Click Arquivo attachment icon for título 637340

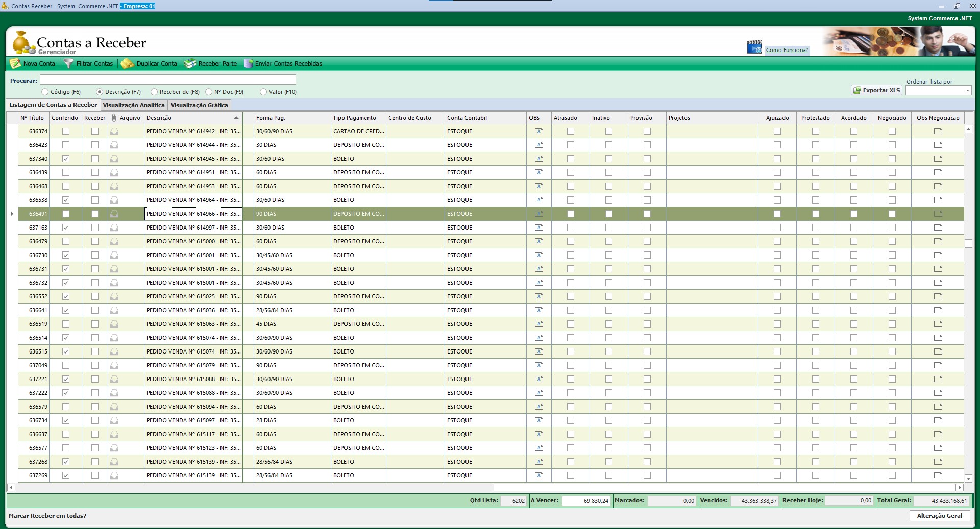click(x=114, y=159)
